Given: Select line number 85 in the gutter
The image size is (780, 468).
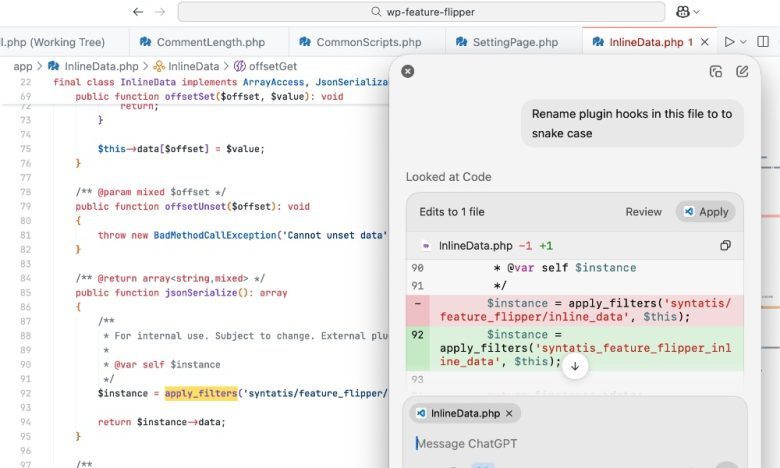Looking at the screenshot, I should (x=25, y=293).
